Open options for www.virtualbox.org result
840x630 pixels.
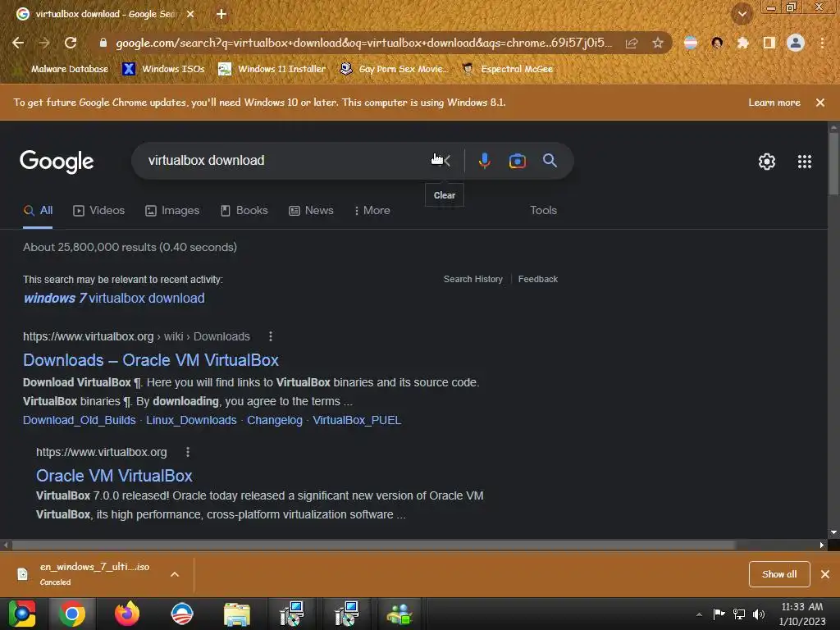pyautogui.click(x=188, y=452)
